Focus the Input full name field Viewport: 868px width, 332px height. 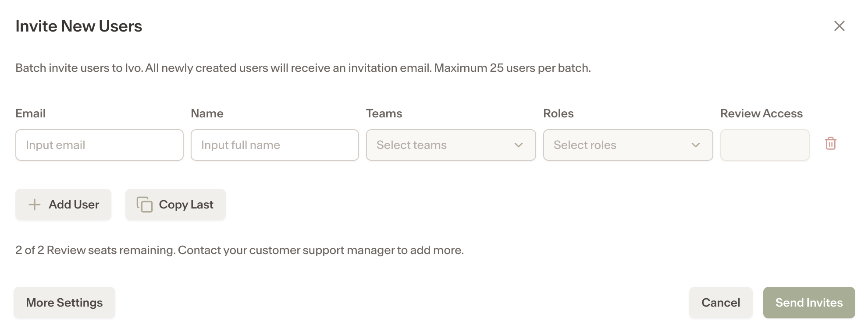coord(275,145)
